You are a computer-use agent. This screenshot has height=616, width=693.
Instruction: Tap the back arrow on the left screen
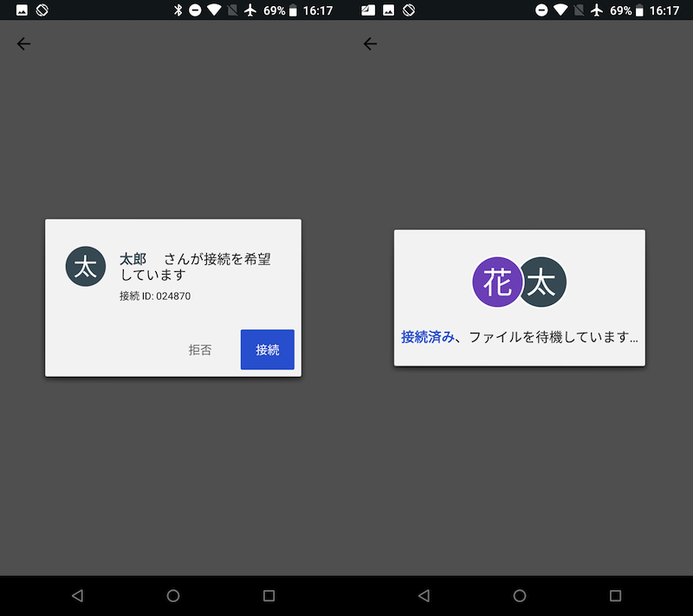coord(24,43)
